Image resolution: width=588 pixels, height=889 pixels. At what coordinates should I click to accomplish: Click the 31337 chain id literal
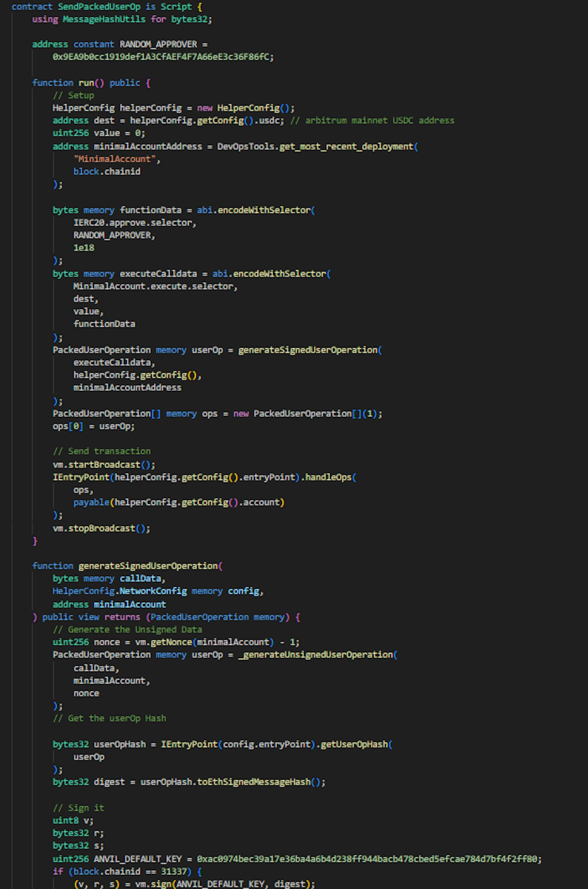174,871
